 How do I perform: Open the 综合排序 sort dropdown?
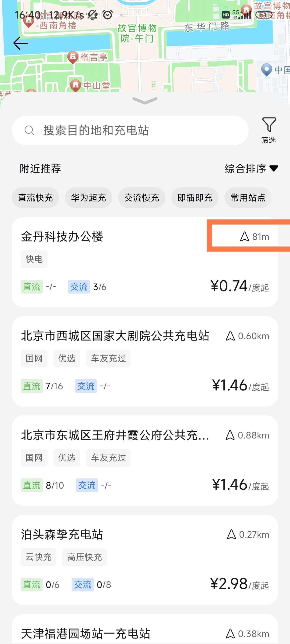coord(251,169)
